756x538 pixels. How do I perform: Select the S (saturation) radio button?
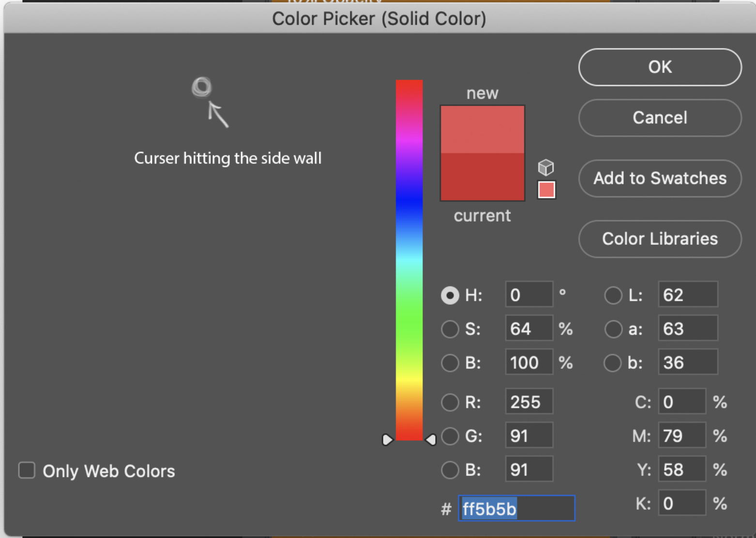(x=450, y=329)
